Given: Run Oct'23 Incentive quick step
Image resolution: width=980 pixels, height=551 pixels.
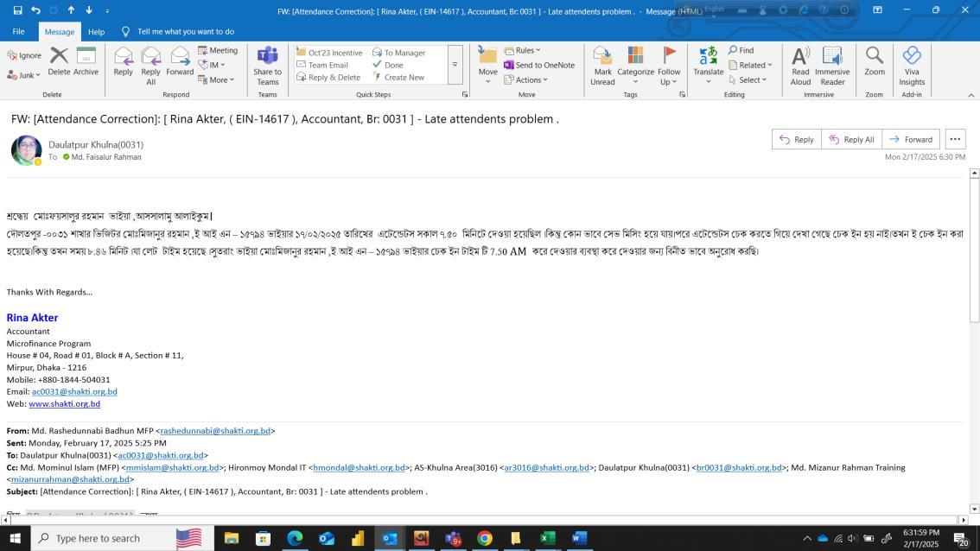Looking at the screenshot, I should [x=329, y=53].
